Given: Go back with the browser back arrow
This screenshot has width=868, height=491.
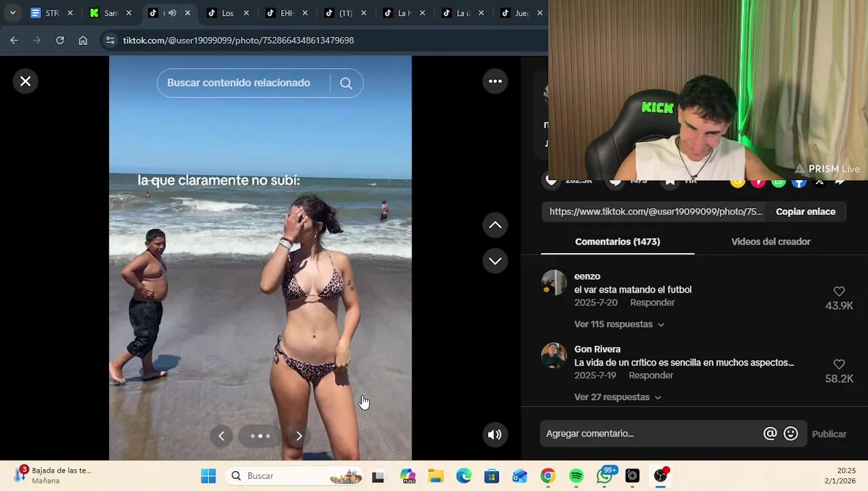Looking at the screenshot, I should pyautogui.click(x=14, y=40).
